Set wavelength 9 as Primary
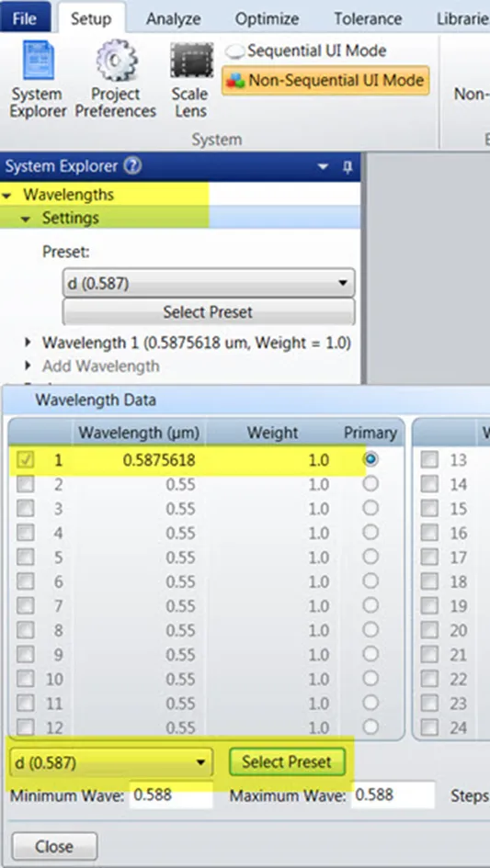 pyautogui.click(x=370, y=655)
